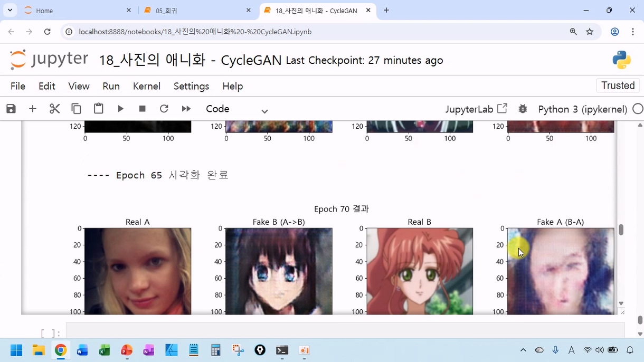
Task: Restart the kernel
Action: coord(164,109)
